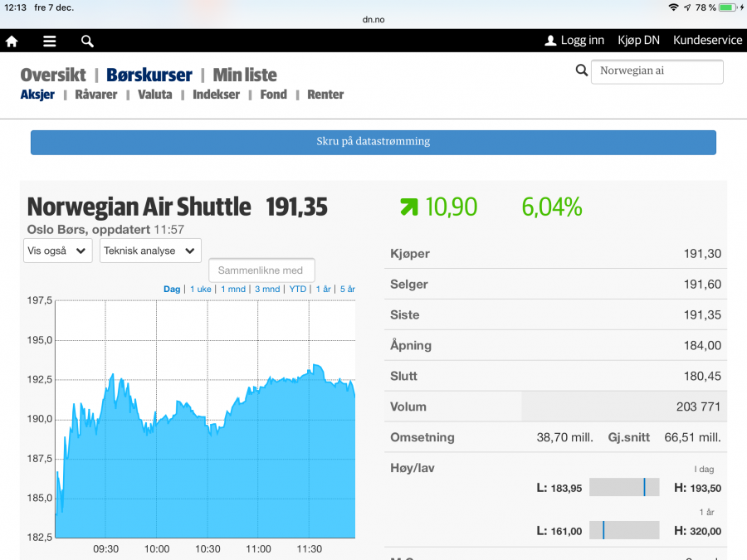
Task: Click the I dag high/low range bar
Action: (624, 487)
